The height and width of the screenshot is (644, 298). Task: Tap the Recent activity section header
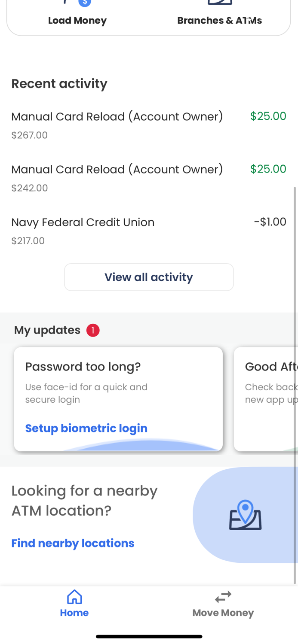pyautogui.click(x=59, y=83)
